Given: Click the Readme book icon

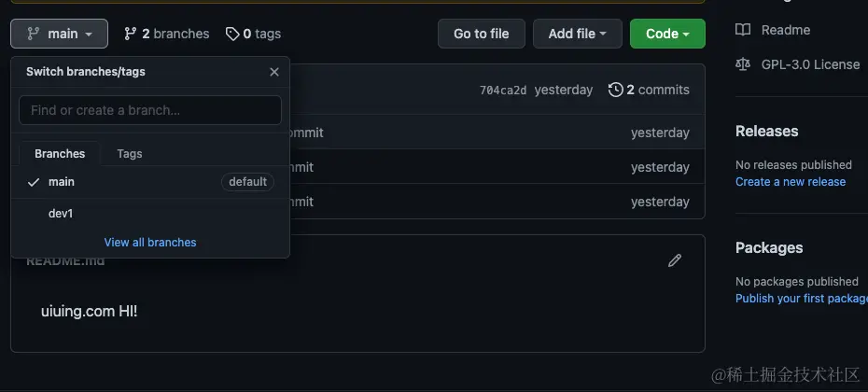Looking at the screenshot, I should 743,30.
